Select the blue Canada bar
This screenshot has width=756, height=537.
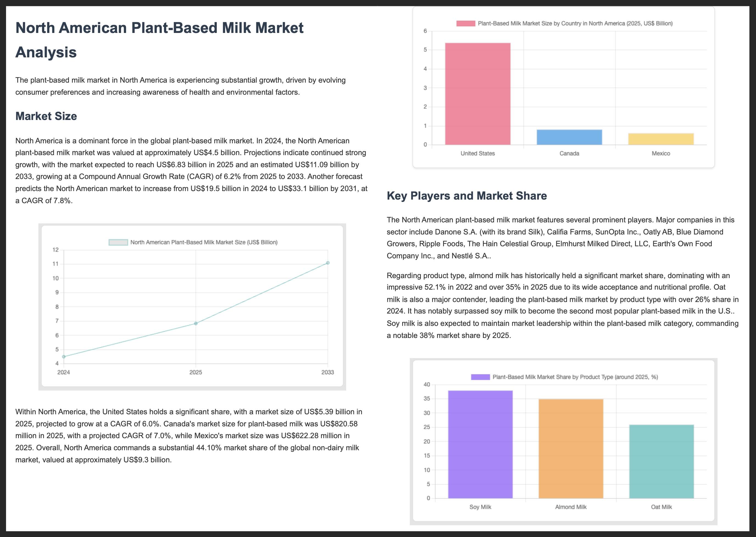569,137
